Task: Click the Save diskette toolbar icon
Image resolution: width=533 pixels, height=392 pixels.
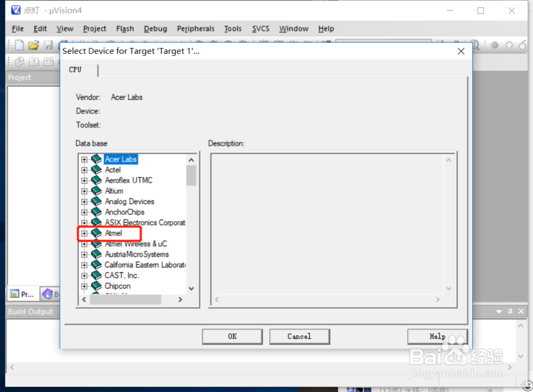Action: pyautogui.click(x=49, y=45)
